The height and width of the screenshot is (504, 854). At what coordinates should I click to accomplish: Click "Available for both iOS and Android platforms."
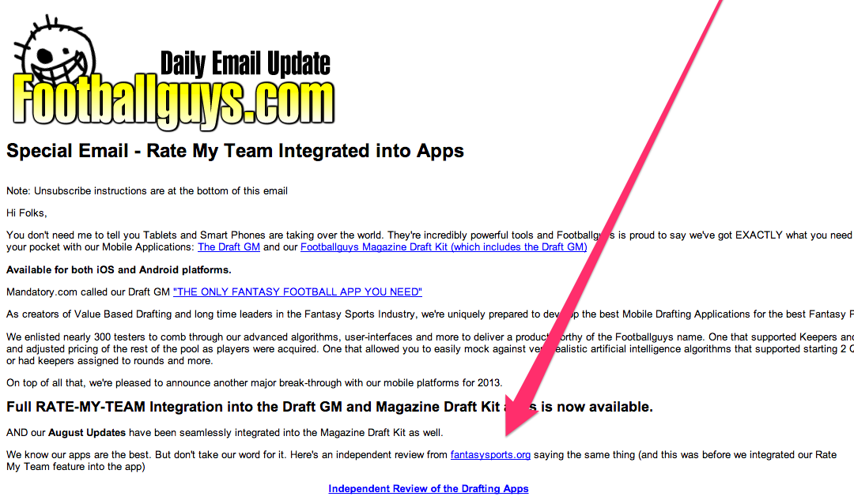tap(119, 270)
